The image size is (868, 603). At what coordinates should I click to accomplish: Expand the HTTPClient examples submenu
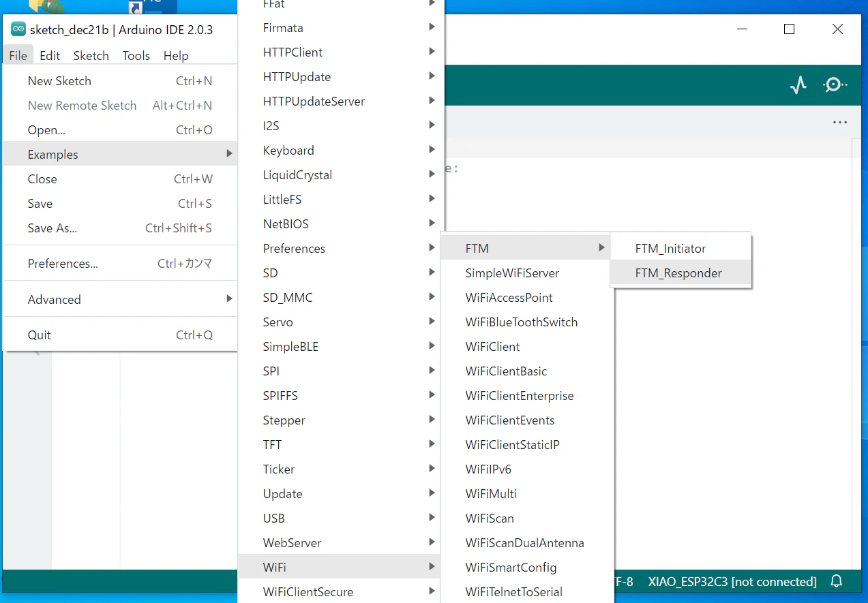(x=341, y=52)
